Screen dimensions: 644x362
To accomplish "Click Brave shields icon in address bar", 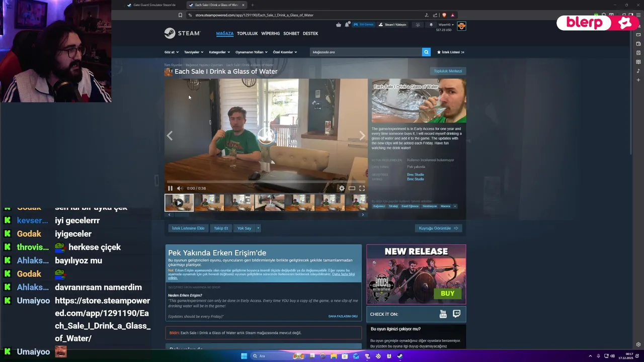I will (444, 15).
